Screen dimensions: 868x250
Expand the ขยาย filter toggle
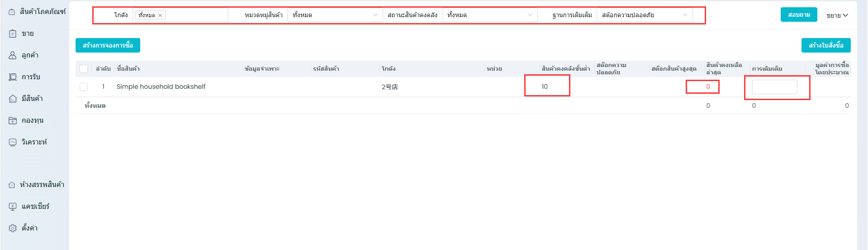(x=837, y=15)
